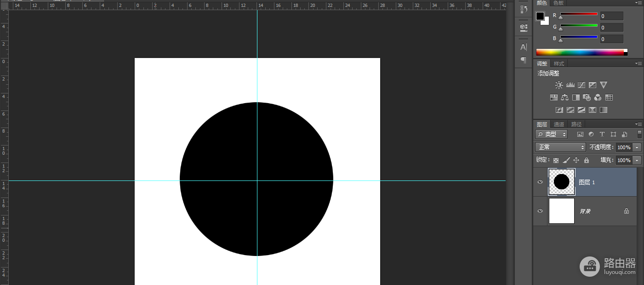The image size is (644, 285).
Task: Add a Channel Mixer adjustment
Action: click(598, 97)
